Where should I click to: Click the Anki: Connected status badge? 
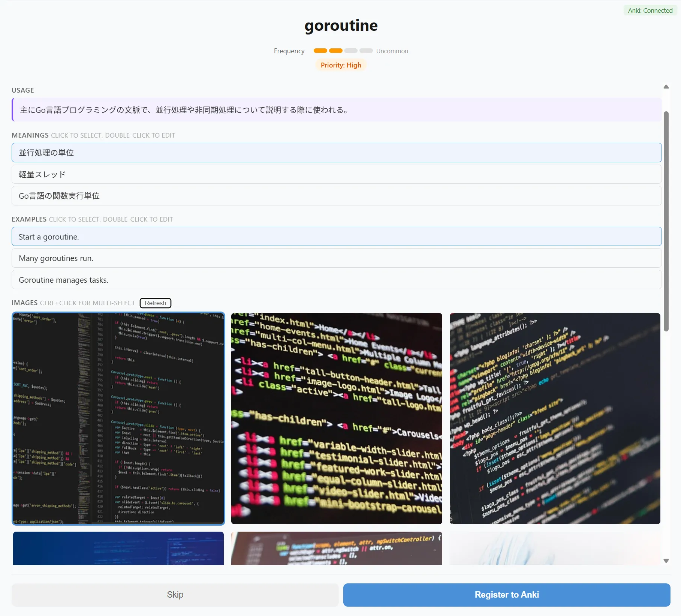(x=650, y=10)
